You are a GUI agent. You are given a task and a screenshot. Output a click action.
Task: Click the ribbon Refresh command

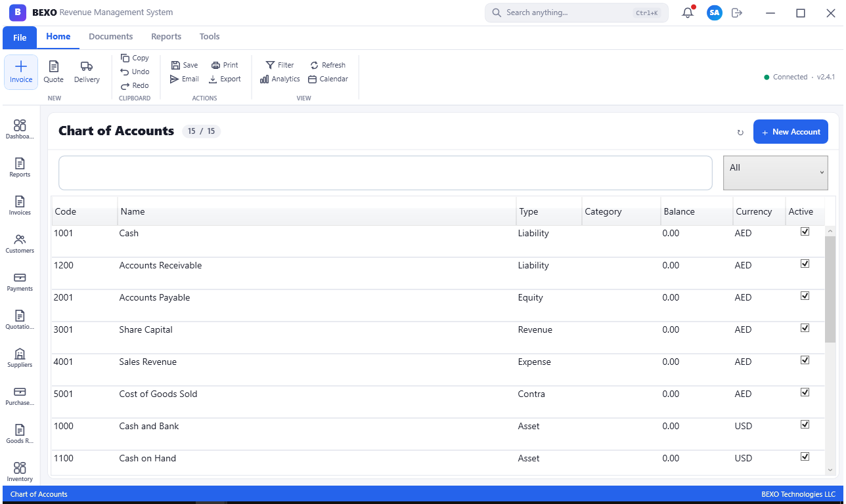pyautogui.click(x=328, y=65)
